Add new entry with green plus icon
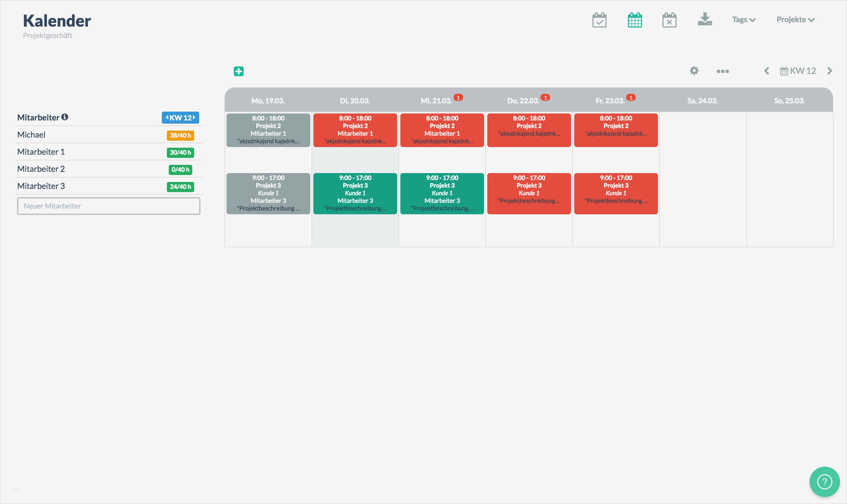Screen dimensions: 847x504 (239, 71)
